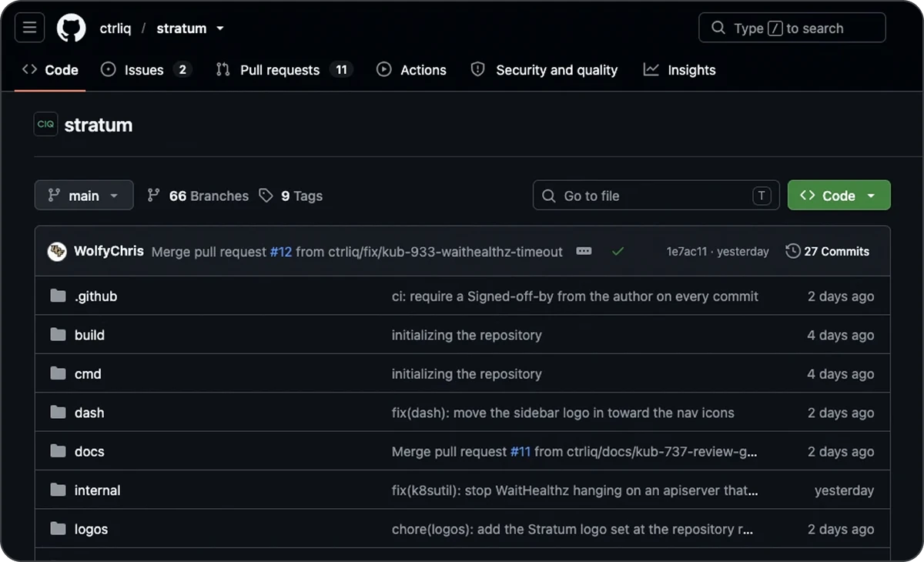
Task: Click the stratum repository title
Action: [x=99, y=125]
